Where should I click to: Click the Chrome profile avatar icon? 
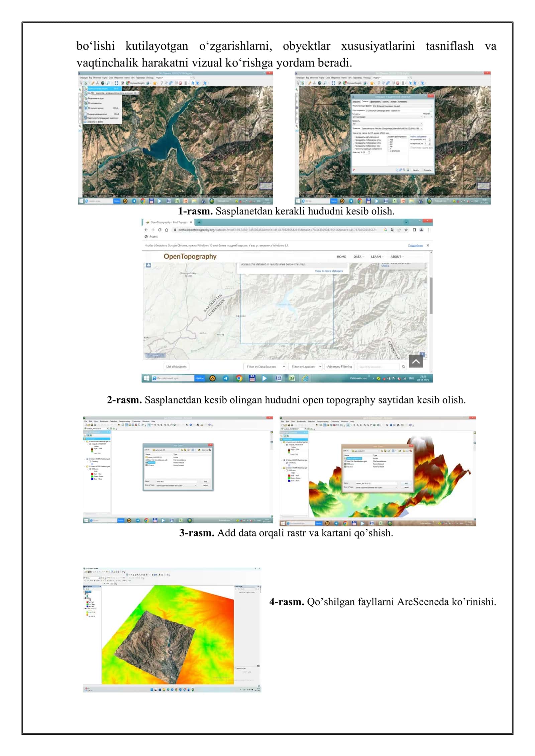[x=421, y=230]
